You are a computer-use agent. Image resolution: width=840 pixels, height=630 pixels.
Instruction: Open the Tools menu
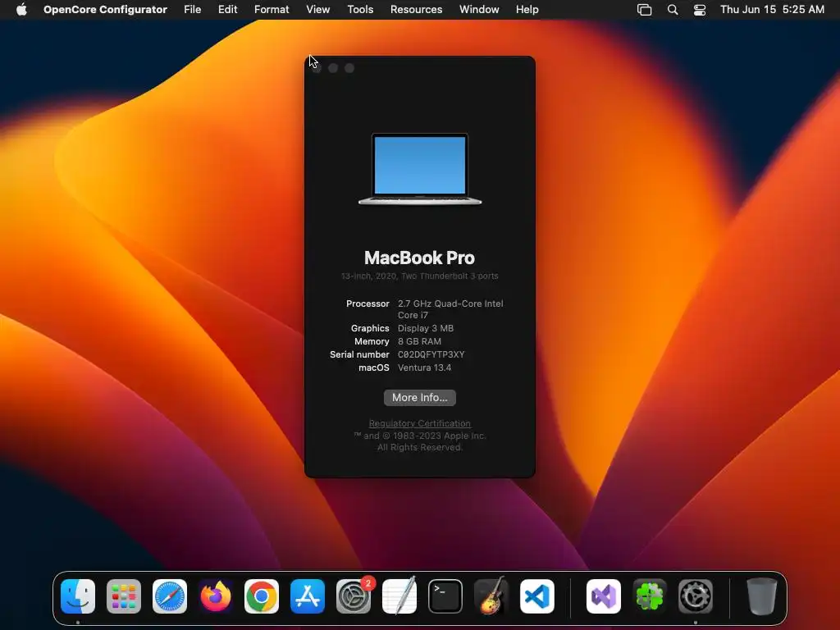click(360, 10)
